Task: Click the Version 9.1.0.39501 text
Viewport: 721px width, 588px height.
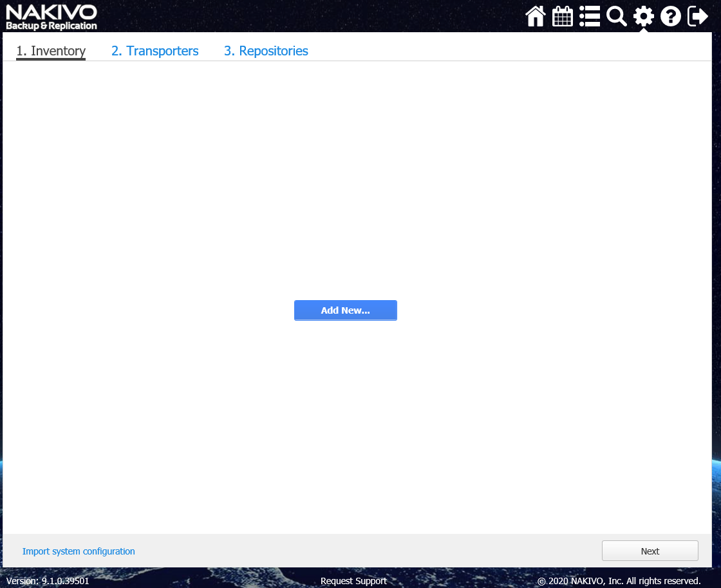Action: point(48,581)
